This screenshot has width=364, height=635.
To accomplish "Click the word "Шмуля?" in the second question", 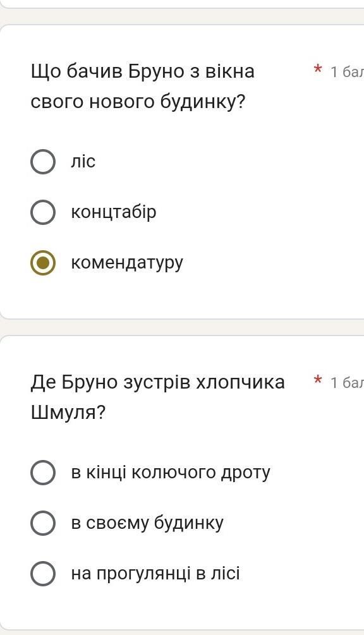I will pyautogui.click(x=68, y=413).
